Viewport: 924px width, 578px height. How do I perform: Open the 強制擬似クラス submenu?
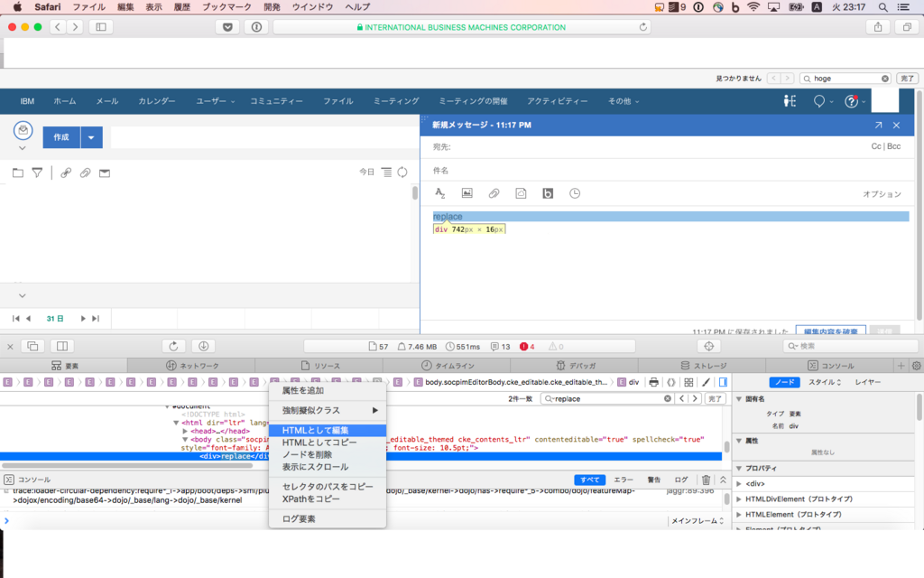tap(327, 411)
